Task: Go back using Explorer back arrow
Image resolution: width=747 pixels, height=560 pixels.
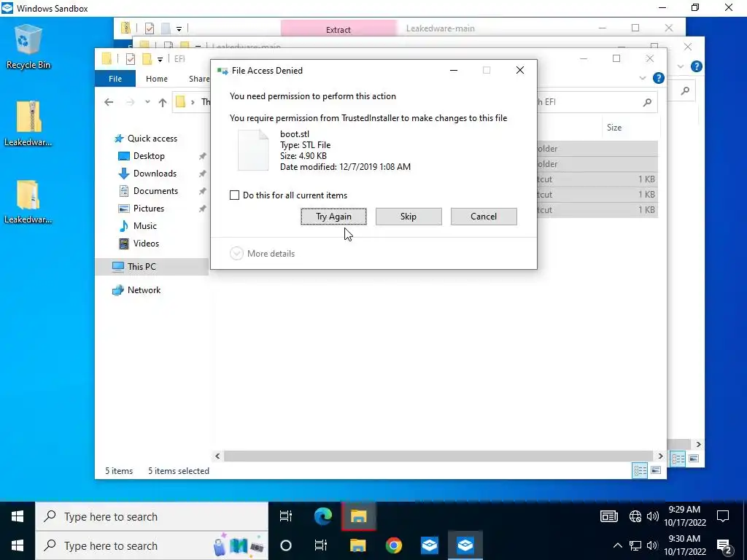Action: (109, 102)
